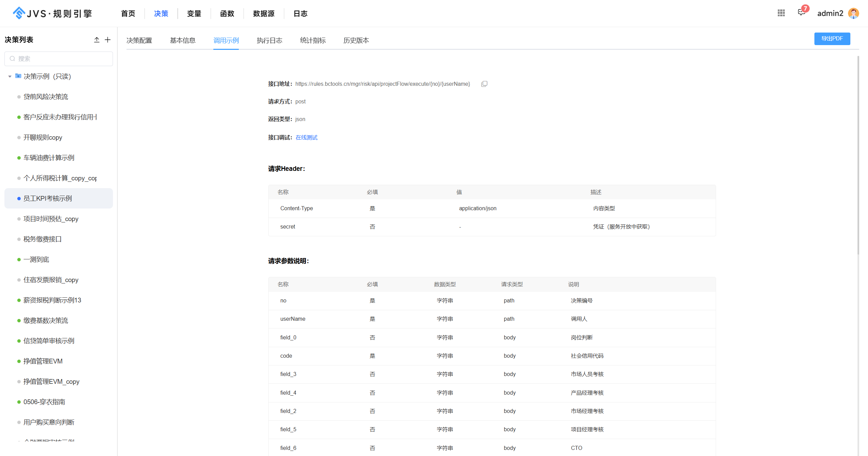This screenshot has height=456, width=868.
Task: Click the 导出PDF button
Action: point(832,39)
